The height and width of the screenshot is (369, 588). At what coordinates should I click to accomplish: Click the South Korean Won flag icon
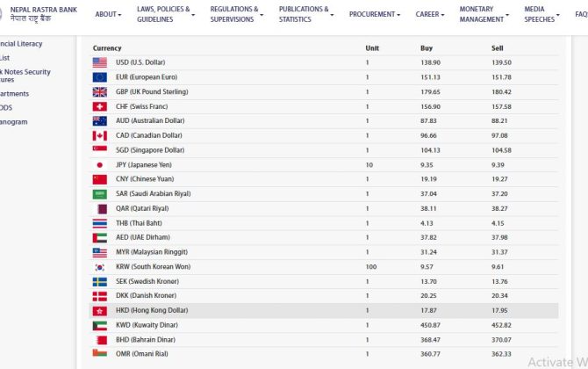tap(99, 266)
